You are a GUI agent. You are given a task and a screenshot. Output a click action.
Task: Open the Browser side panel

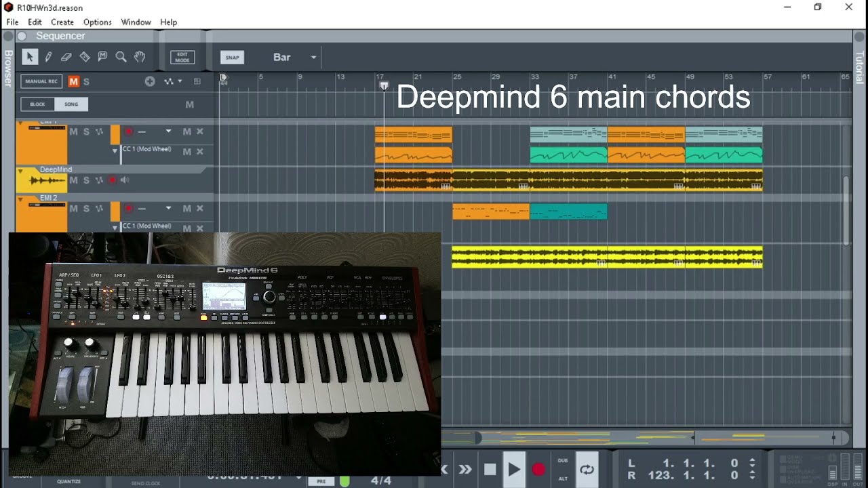pyautogui.click(x=7, y=68)
